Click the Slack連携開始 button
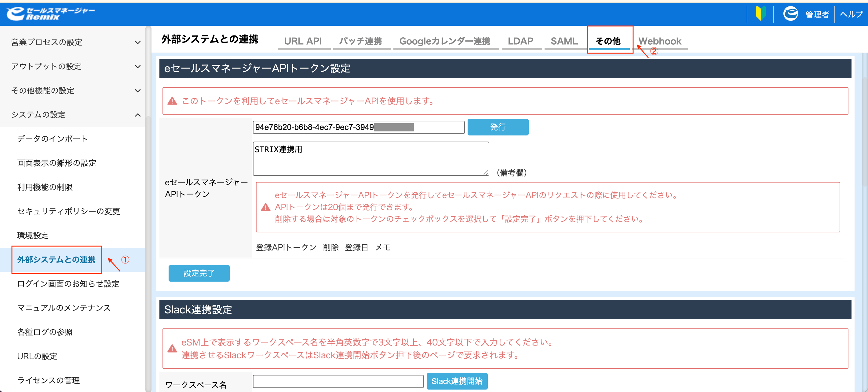The height and width of the screenshot is (392, 868). click(x=457, y=381)
